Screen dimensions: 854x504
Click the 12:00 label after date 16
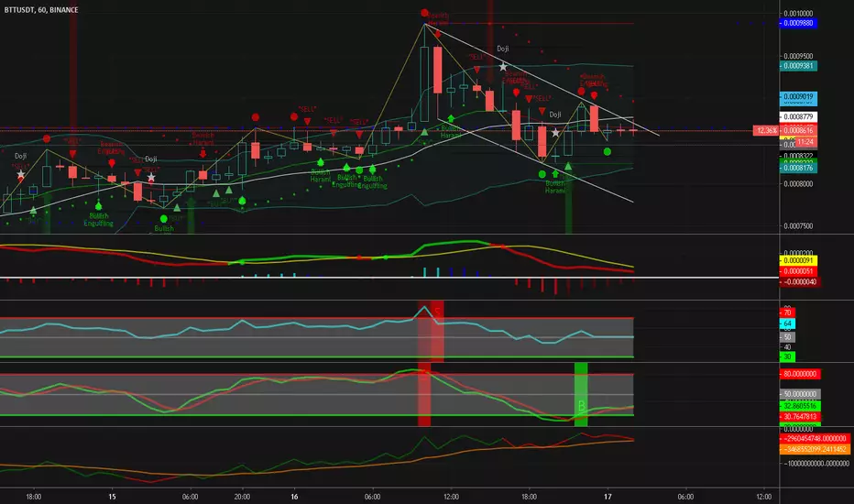pyautogui.click(x=451, y=497)
